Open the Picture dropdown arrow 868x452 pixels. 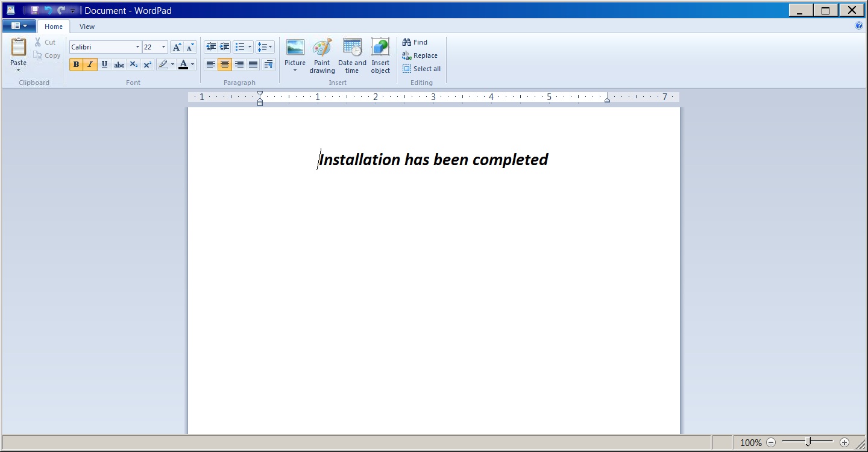[295, 71]
